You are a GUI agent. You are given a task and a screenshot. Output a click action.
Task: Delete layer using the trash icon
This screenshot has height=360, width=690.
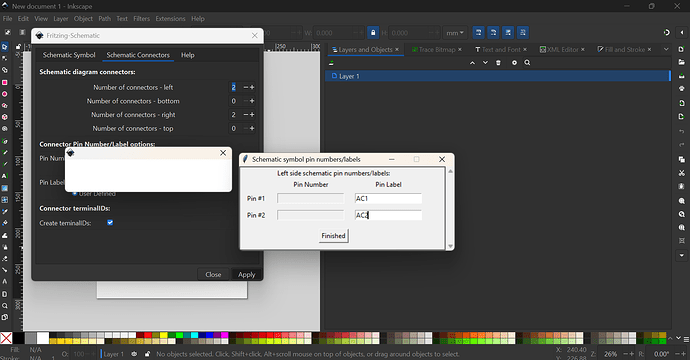[498, 63]
